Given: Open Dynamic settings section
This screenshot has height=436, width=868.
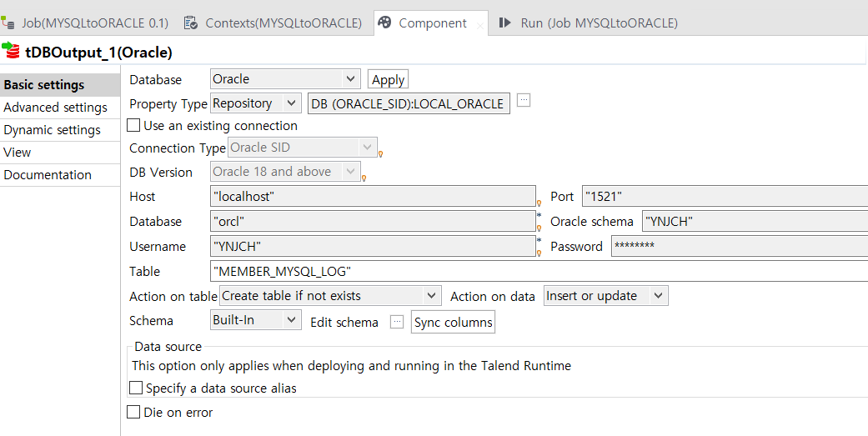Looking at the screenshot, I should coord(60,130).
